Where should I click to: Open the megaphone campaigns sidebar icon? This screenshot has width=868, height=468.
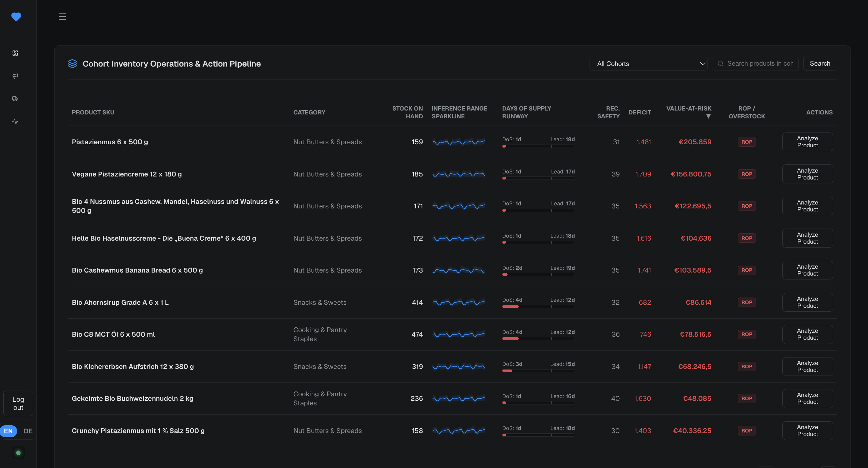click(x=15, y=76)
